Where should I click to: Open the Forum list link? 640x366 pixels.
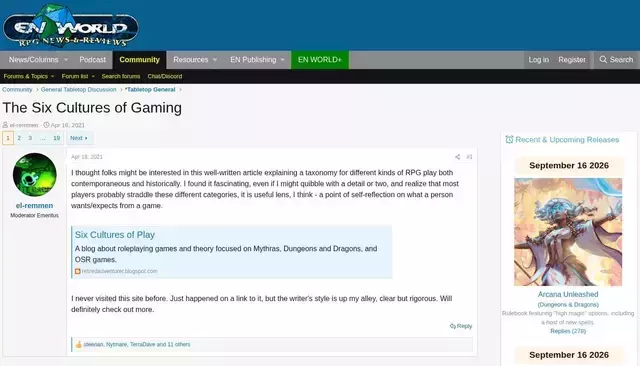[75, 76]
